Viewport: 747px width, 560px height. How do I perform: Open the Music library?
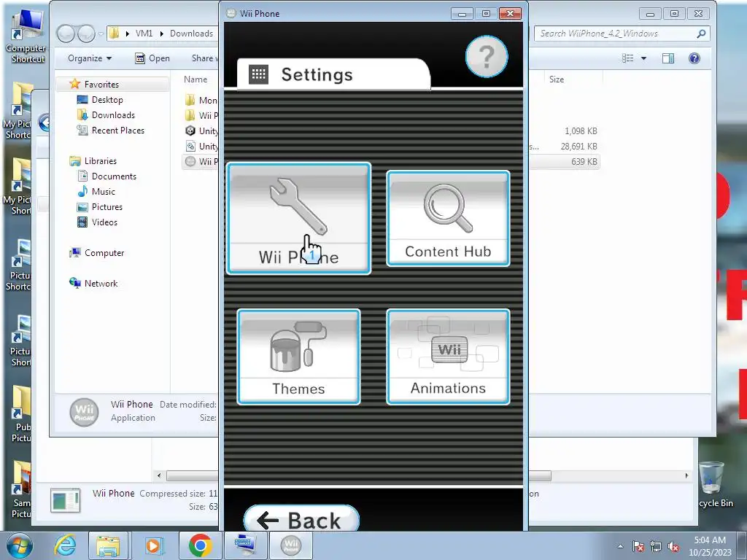103,192
